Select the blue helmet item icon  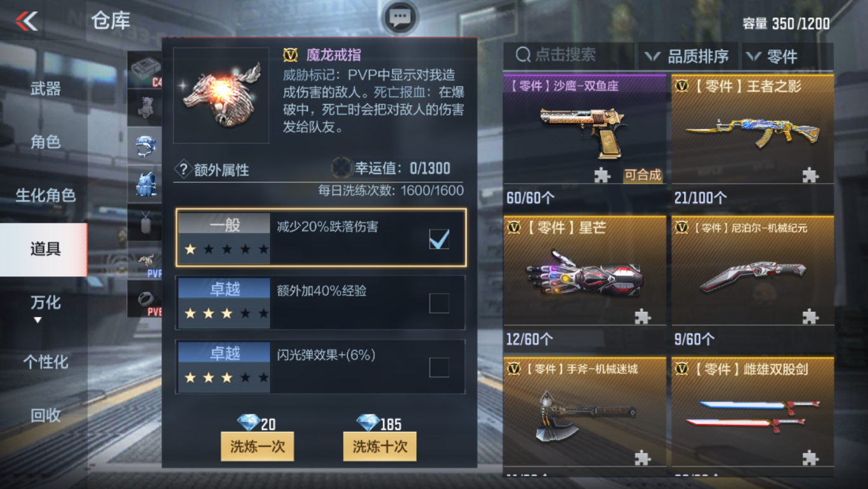pyautogui.click(x=145, y=145)
